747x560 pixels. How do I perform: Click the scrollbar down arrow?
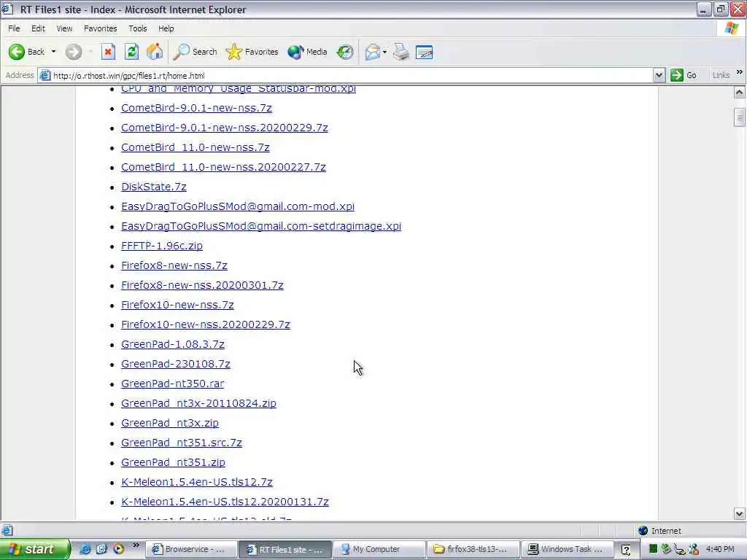tap(740, 514)
